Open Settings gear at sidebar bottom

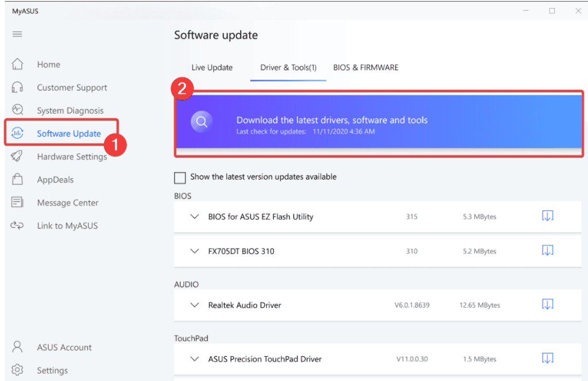[x=17, y=370]
